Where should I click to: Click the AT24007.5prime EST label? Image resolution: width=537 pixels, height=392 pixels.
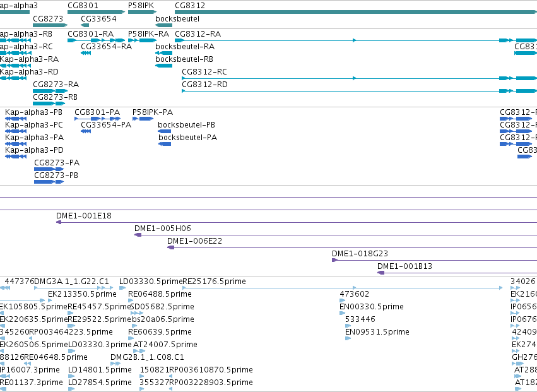click(165, 345)
